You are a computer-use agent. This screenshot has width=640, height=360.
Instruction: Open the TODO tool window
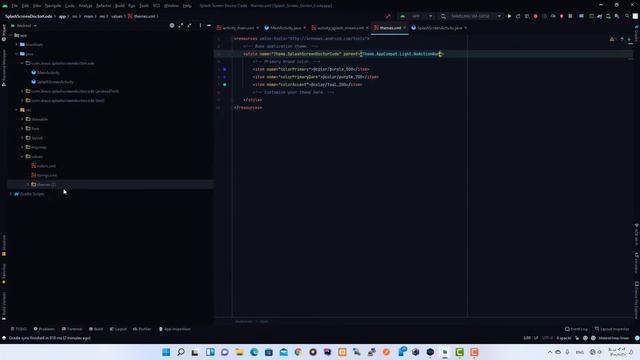pos(19,329)
